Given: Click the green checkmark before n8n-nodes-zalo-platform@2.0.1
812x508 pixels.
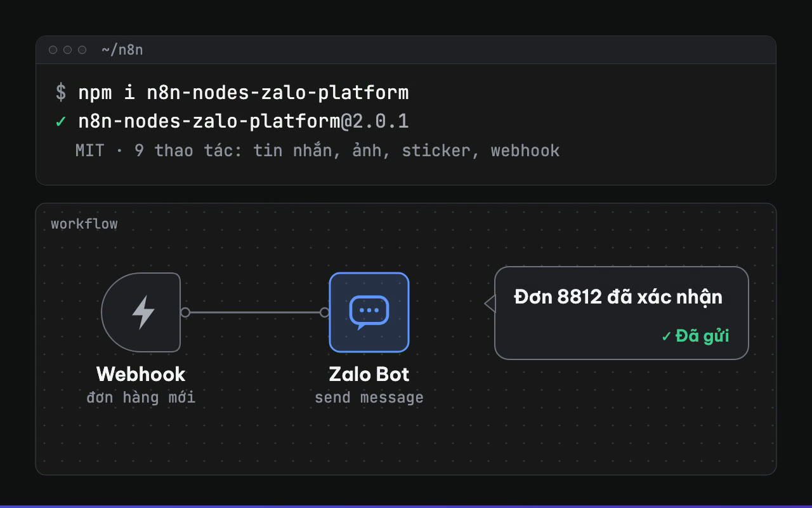Looking at the screenshot, I should click(61, 121).
